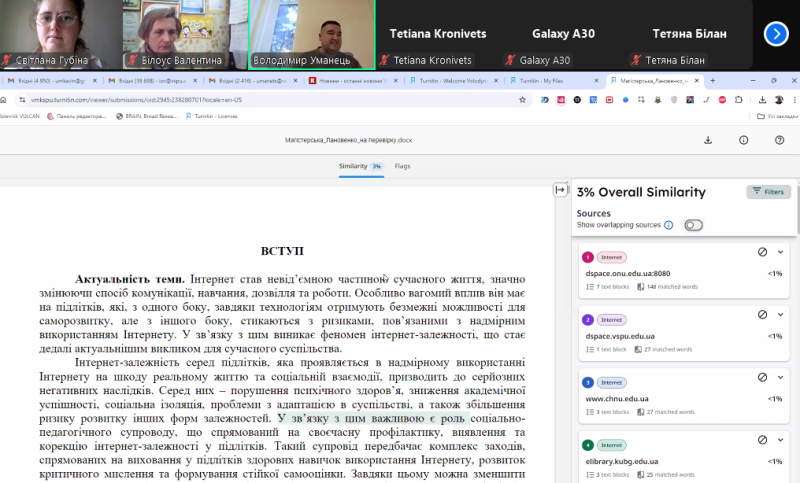Viewport: 800px width, 483px height.
Task: Expand source elibrary.kubg.edu.ua details
Action: [780, 440]
